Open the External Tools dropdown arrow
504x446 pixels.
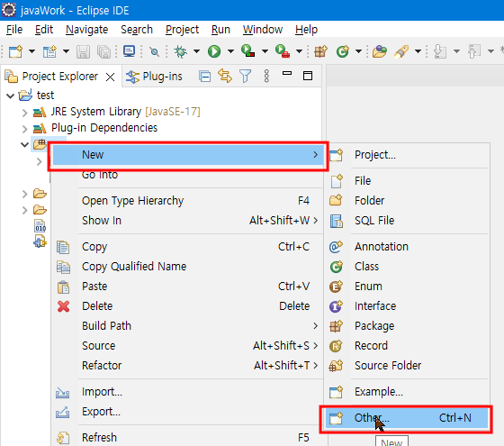point(299,51)
